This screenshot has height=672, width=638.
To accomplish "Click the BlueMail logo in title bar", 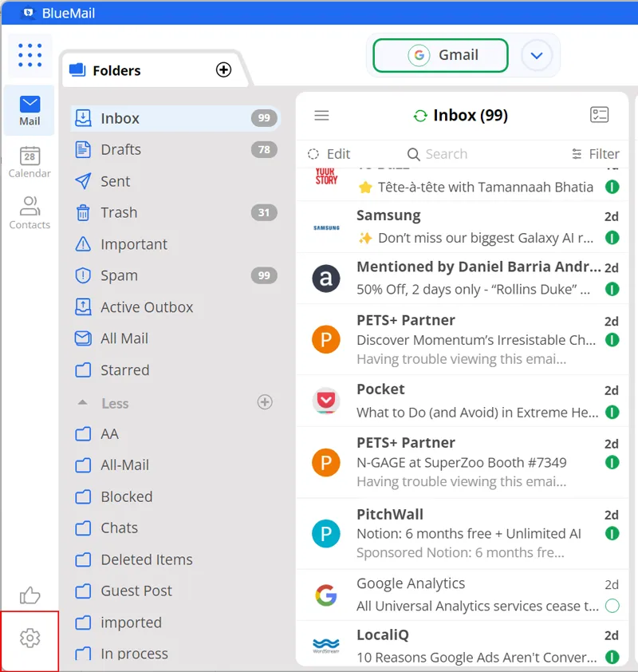I will 28,13.
